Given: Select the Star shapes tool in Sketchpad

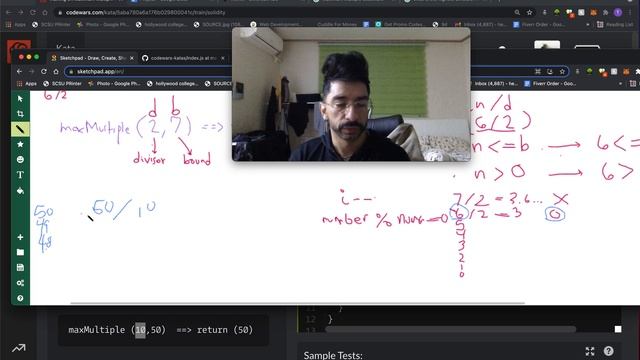Looking at the screenshot, I should point(20,144).
